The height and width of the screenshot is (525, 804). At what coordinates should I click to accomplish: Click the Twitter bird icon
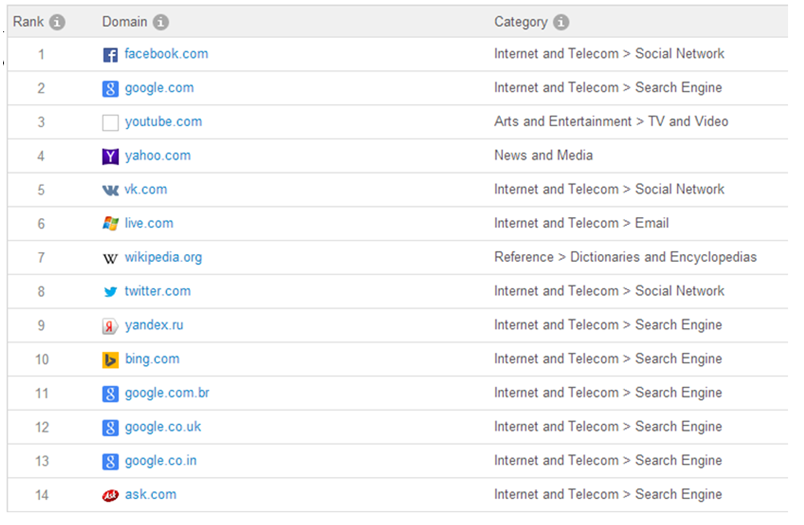(110, 292)
